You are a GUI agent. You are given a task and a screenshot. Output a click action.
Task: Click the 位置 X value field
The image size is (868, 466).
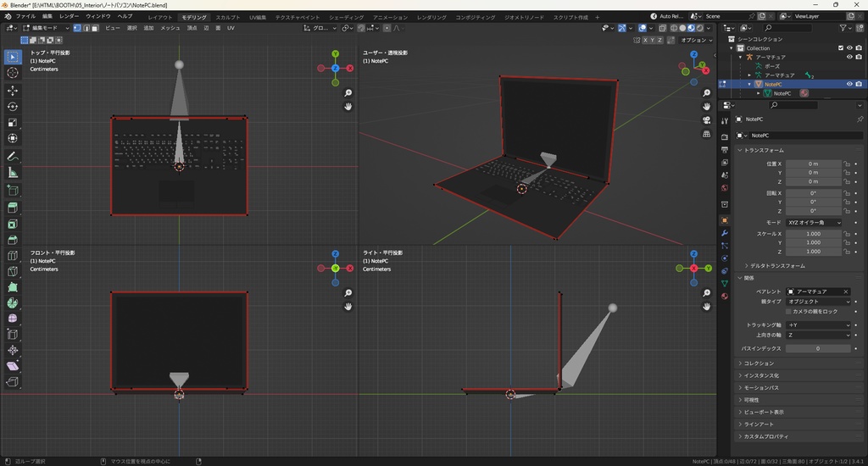click(x=813, y=164)
